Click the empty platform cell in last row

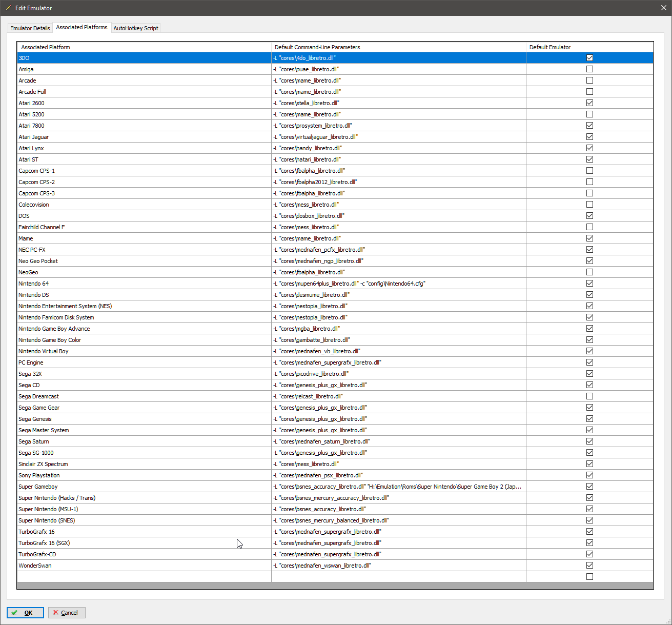point(144,577)
